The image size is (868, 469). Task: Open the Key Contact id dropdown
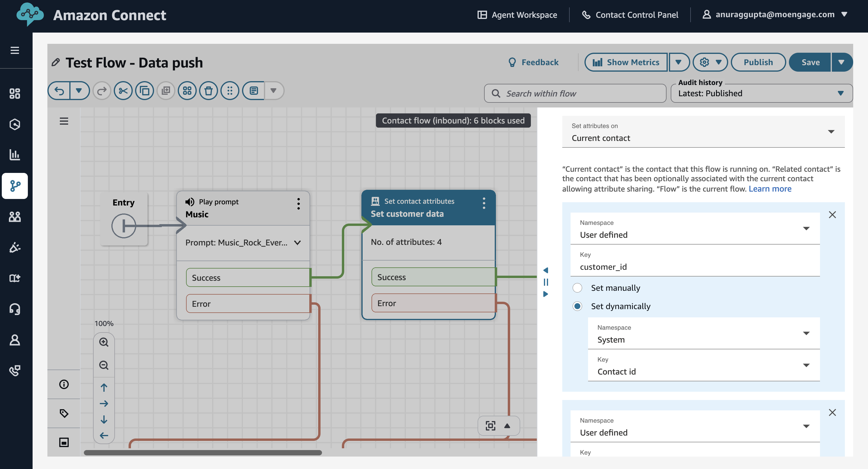pos(704,365)
